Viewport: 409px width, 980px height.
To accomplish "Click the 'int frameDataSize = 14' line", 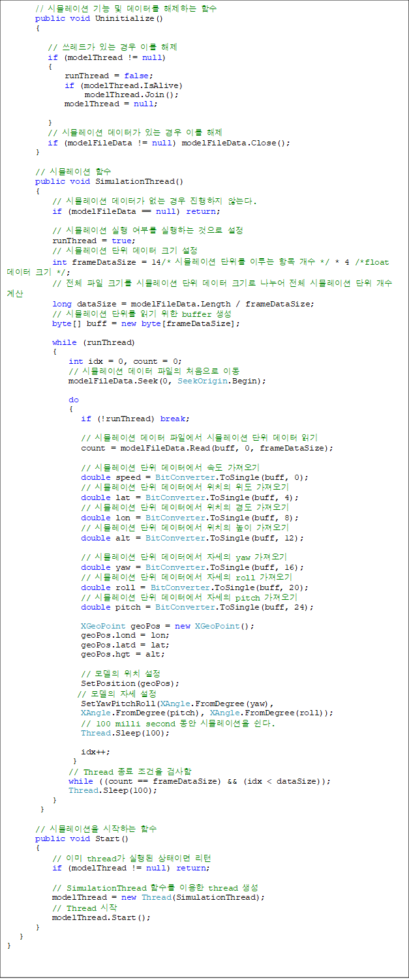I will pyautogui.click(x=220, y=262).
